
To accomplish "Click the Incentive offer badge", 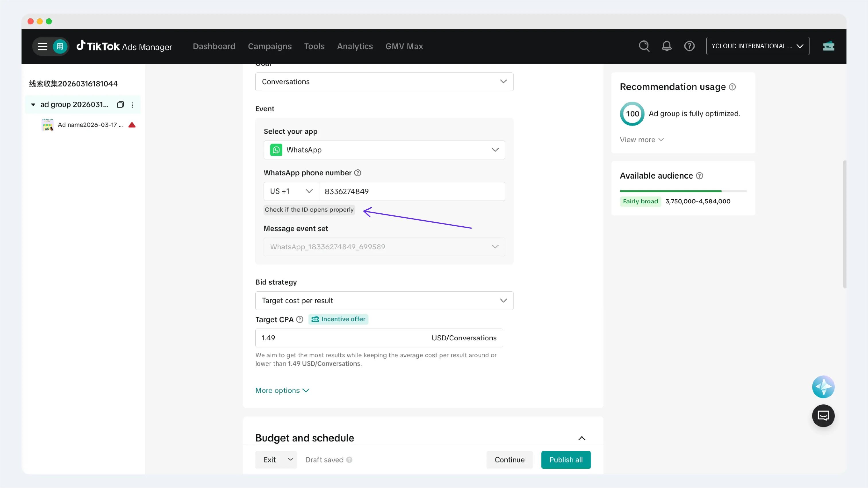I will pyautogui.click(x=338, y=319).
